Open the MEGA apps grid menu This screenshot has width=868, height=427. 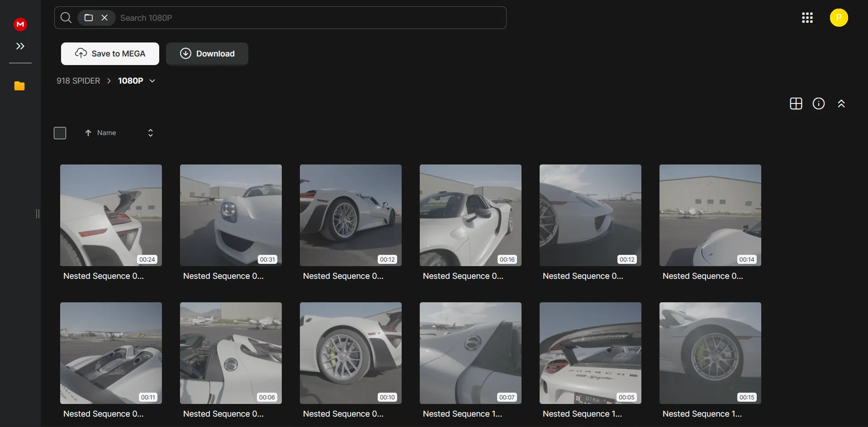(x=808, y=18)
